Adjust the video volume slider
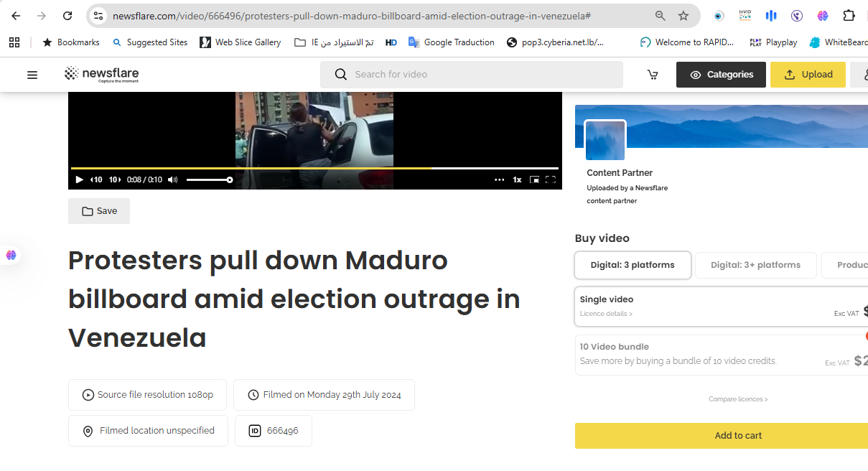 (209, 179)
